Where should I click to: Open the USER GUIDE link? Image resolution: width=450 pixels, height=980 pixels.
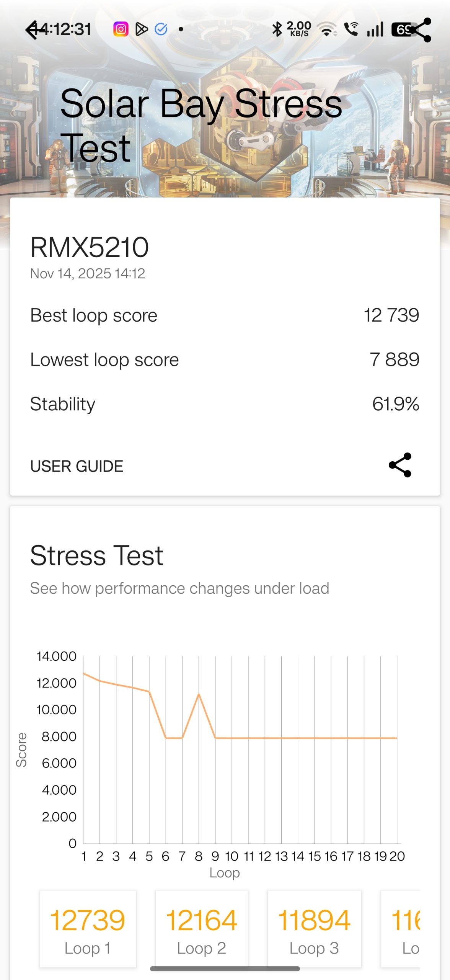point(77,466)
